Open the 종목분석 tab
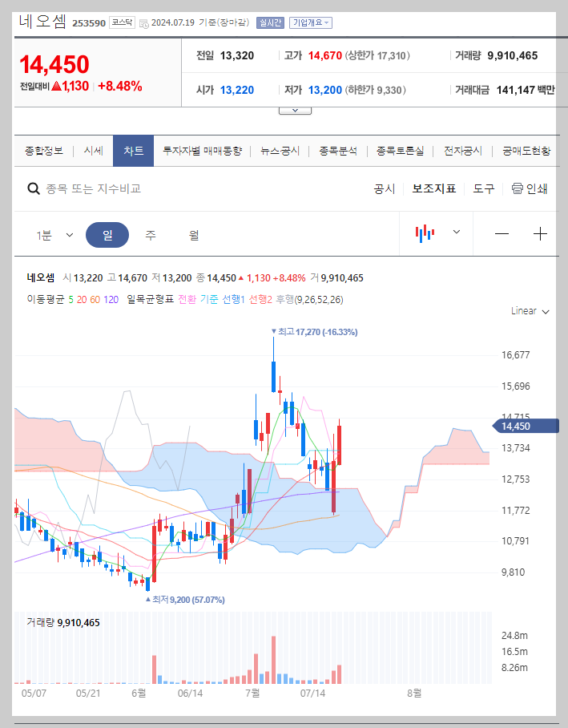 (339, 149)
